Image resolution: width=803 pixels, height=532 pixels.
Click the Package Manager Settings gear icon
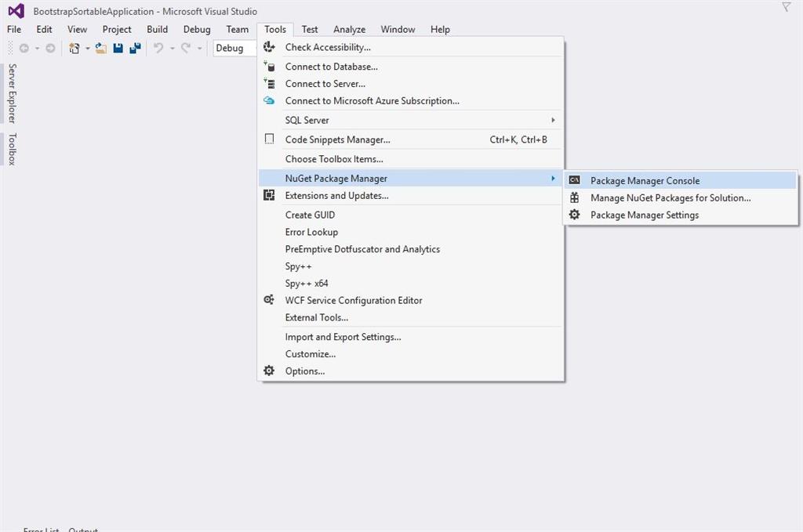(573, 215)
